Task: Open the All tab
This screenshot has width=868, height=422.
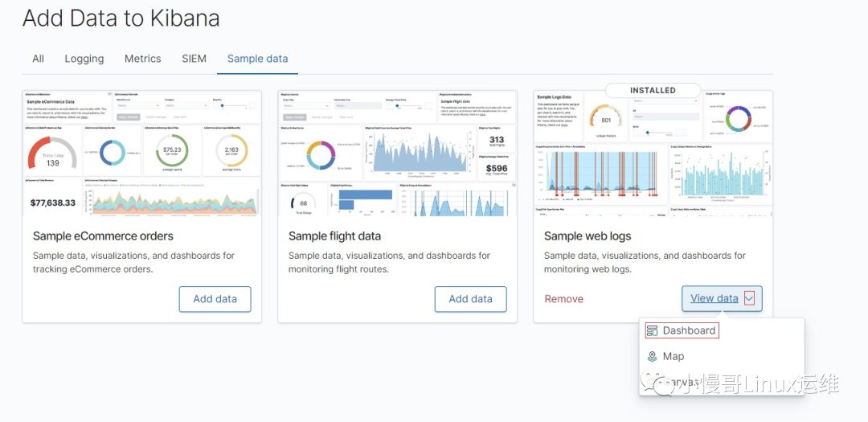Action: coord(38,59)
